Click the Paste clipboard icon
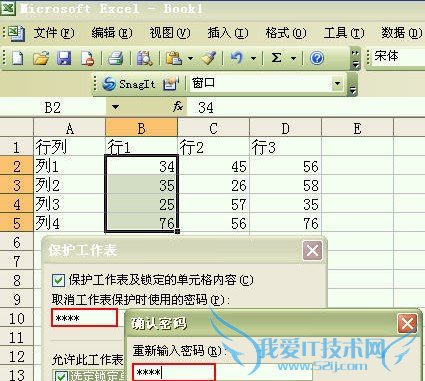The height and width of the screenshot is (381, 425). pyautogui.click(x=174, y=58)
